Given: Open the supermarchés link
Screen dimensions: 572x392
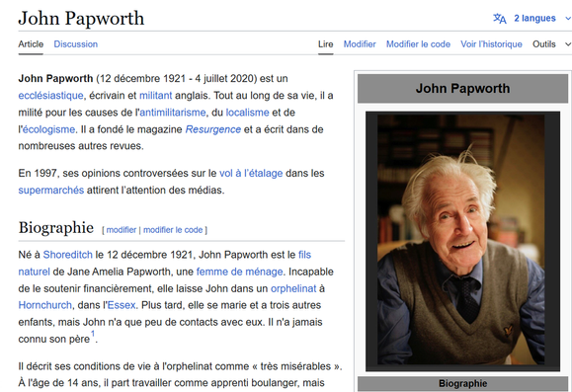Looking at the screenshot, I should coord(51,191).
